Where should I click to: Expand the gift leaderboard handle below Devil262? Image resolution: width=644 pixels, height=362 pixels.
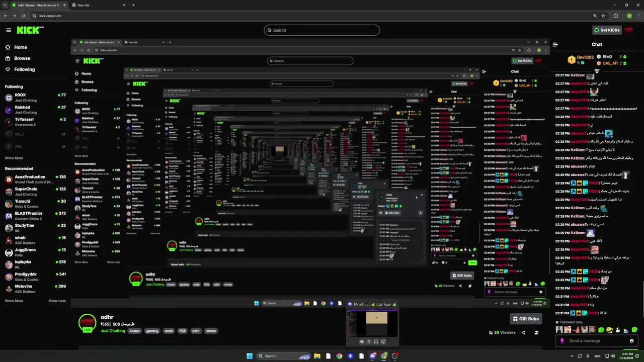coord(597,70)
